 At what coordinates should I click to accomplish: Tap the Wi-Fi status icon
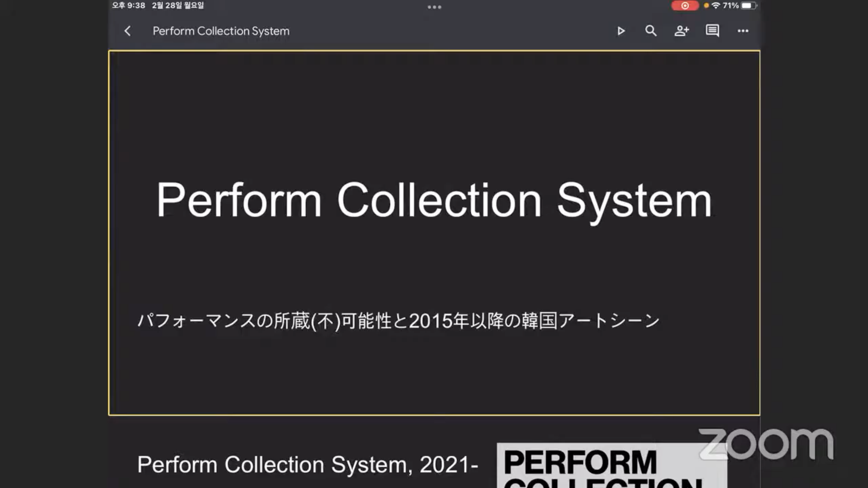point(716,5)
